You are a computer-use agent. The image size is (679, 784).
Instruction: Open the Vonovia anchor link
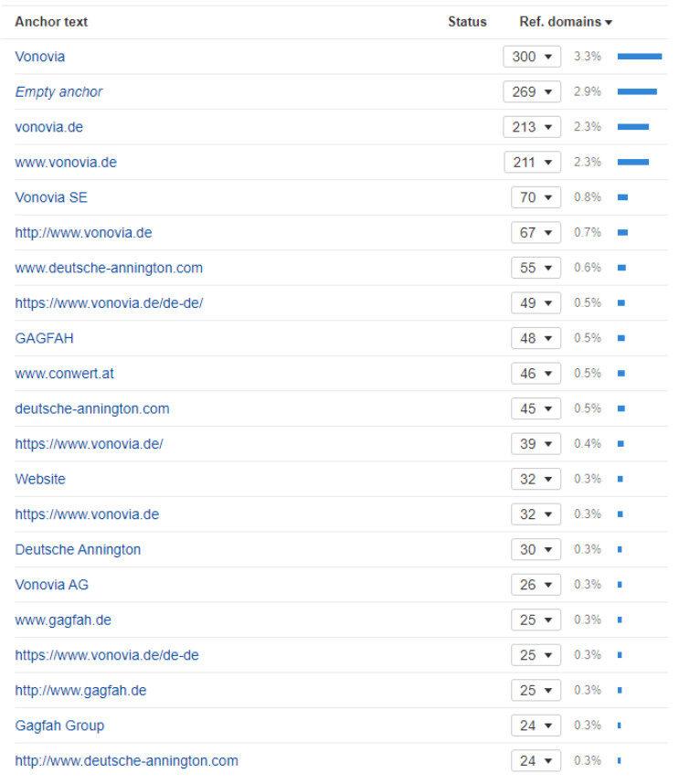pos(40,57)
